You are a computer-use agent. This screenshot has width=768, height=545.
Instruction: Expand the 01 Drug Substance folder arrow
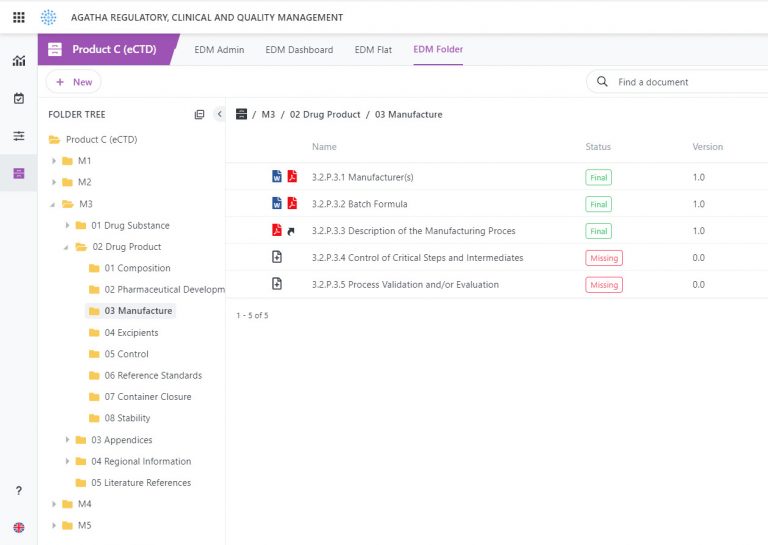coord(67,226)
